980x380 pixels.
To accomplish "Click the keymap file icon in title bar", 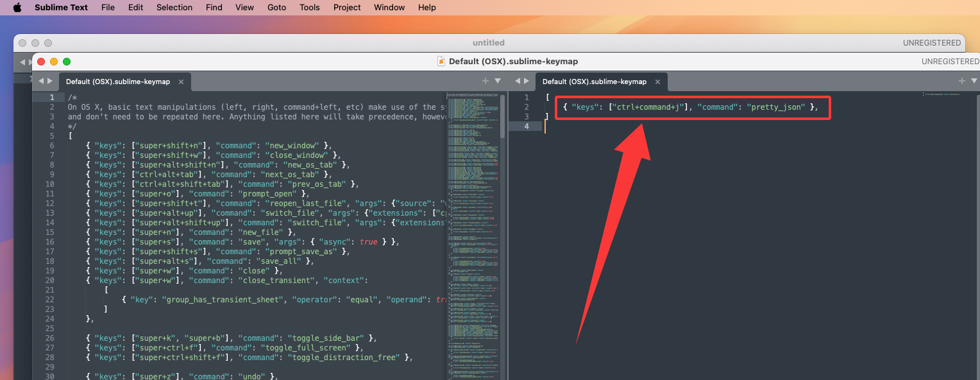I will tap(441, 61).
